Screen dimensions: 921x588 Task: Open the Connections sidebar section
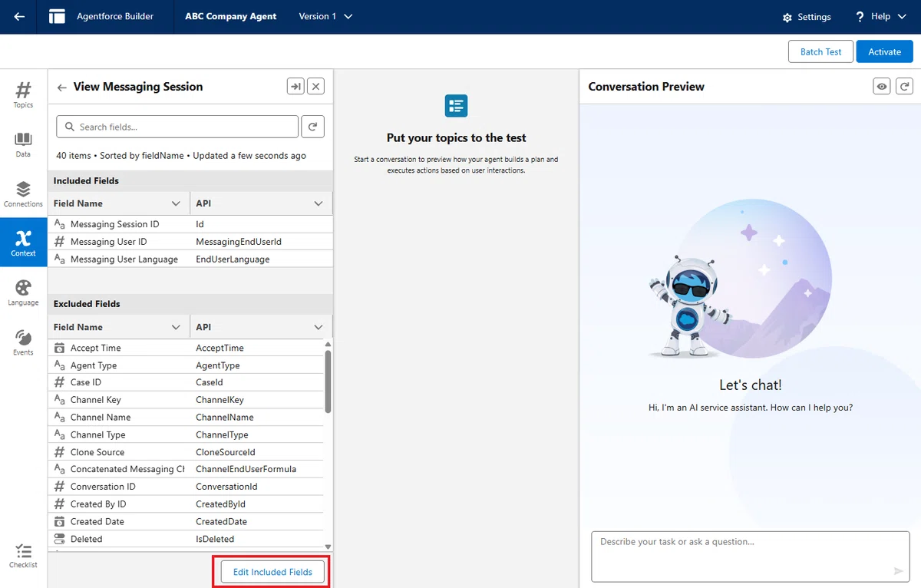tap(23, 194)
